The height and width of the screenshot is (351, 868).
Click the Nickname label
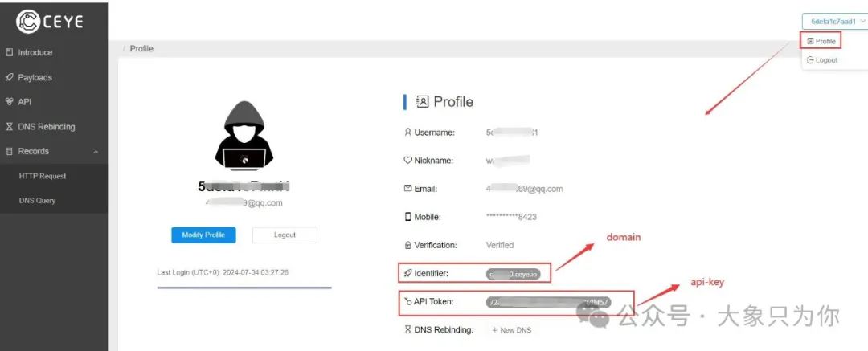(x=434, y=161)
